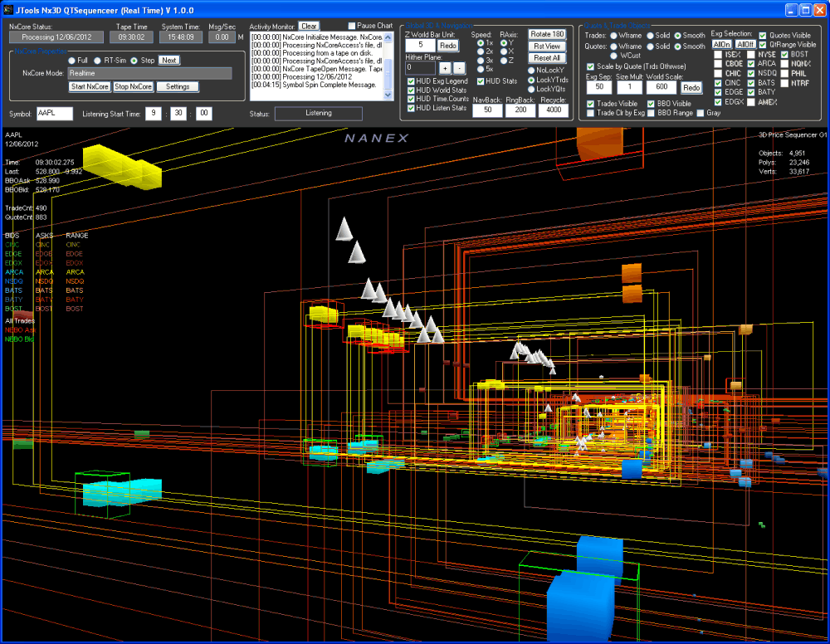The width and height of the screenshot is (830, 644).
Task: Select the RT-Sim radio option
Action: [x=97, y=61]
